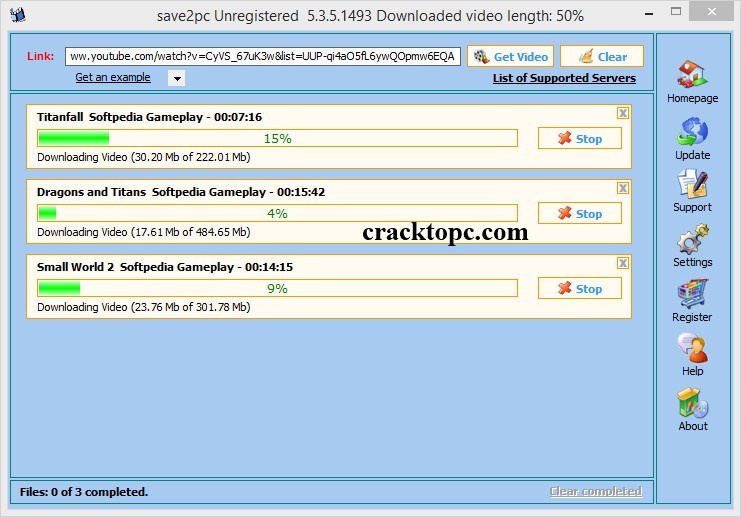Click the Register label in sidebar
Viewport: 741px width, 517px height.
coord(692,317)
